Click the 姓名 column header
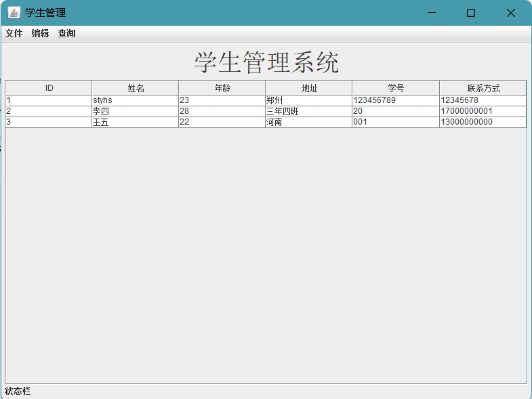 point(136,88)
